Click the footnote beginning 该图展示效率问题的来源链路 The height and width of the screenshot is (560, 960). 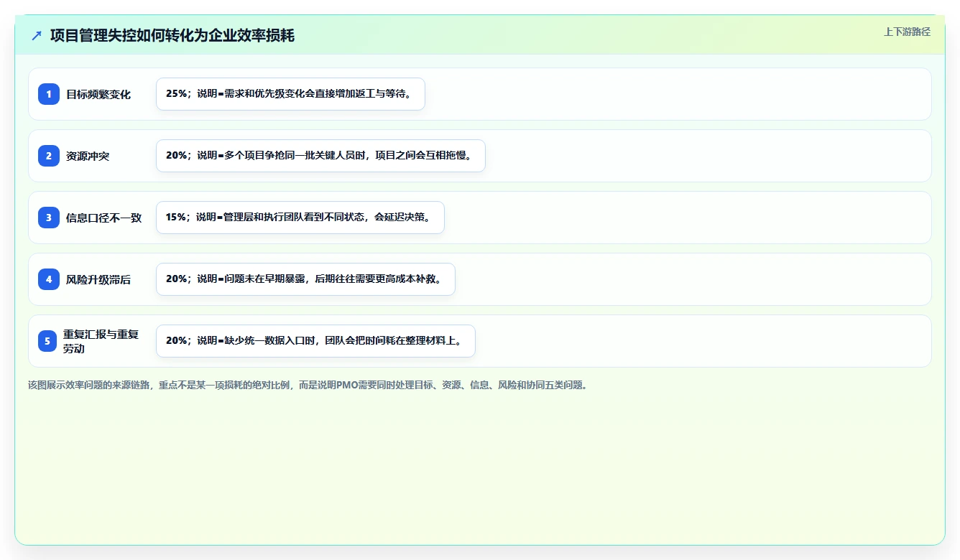[308, 385]
